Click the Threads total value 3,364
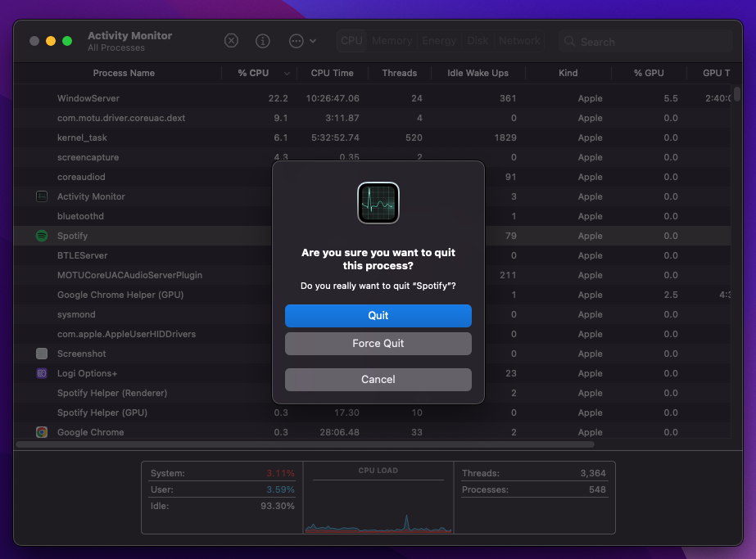 point(592,473)
